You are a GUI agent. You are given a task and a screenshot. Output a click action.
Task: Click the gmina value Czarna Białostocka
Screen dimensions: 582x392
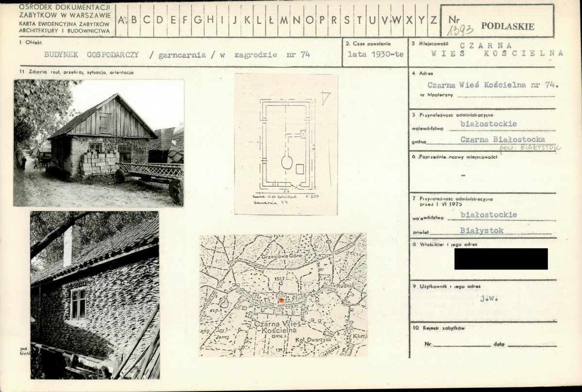502,139
